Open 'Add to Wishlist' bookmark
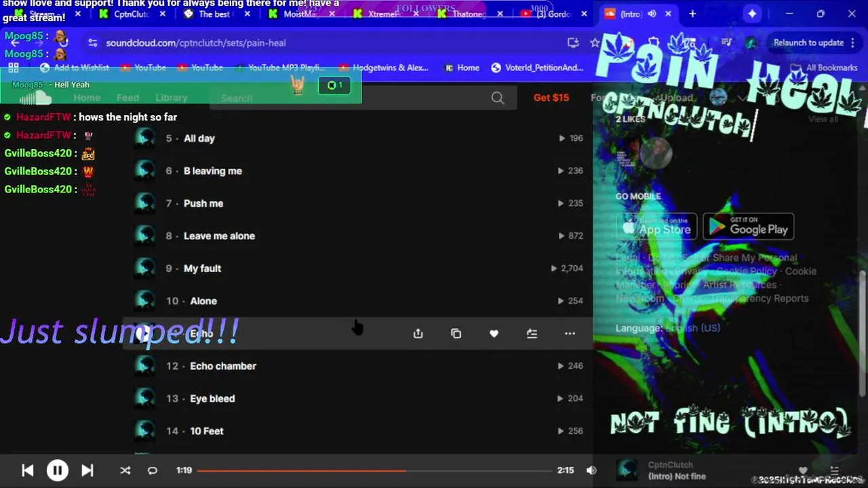This screenshot has width=868, height=488. click(x=75, y=68)
